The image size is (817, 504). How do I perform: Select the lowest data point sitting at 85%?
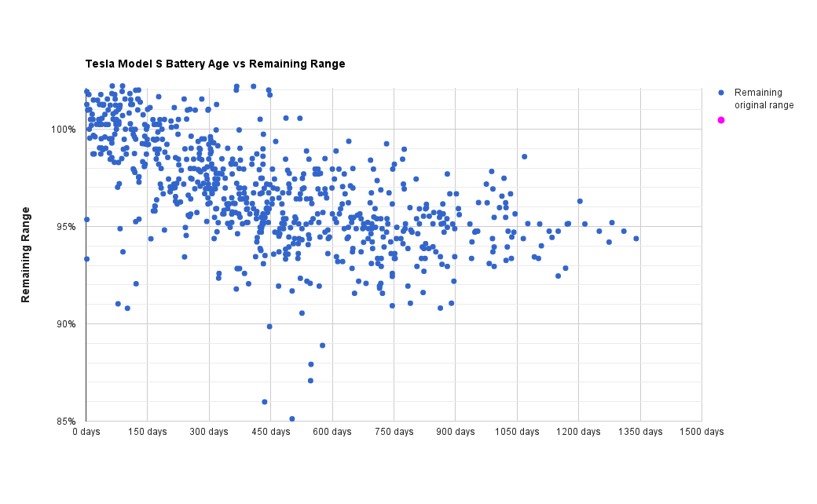[x=291, y=418]
